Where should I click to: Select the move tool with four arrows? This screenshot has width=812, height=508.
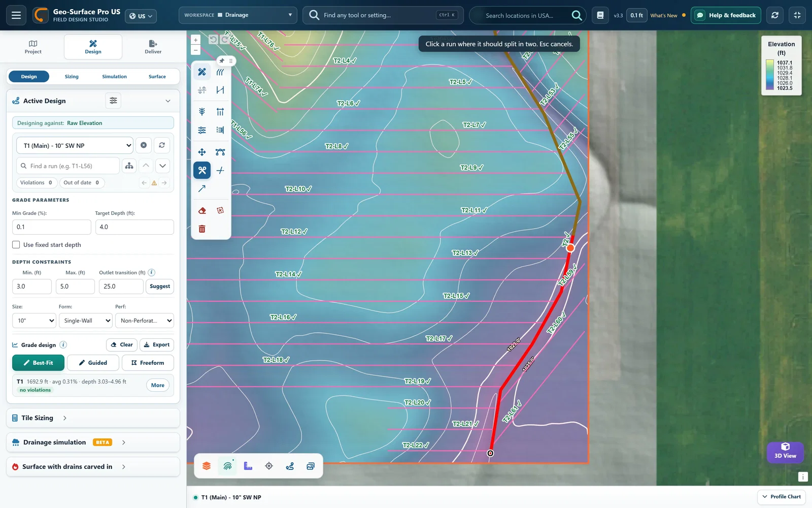[202, 152]
